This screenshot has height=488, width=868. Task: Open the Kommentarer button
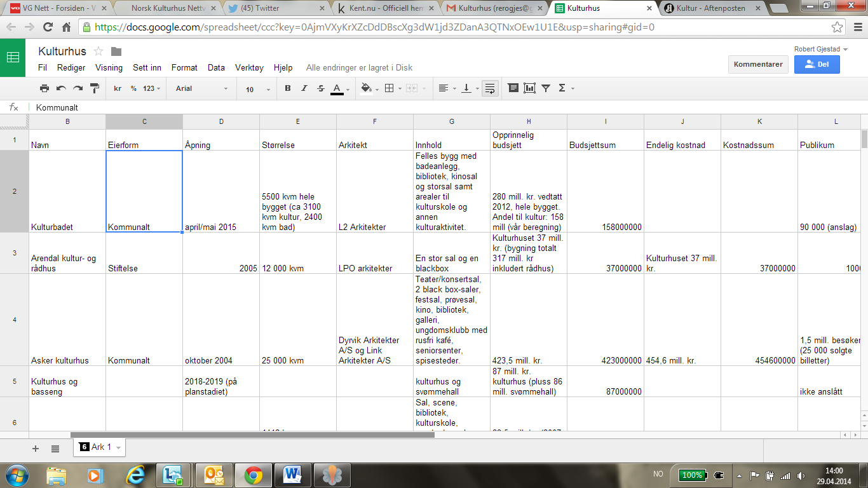[758, 64]
